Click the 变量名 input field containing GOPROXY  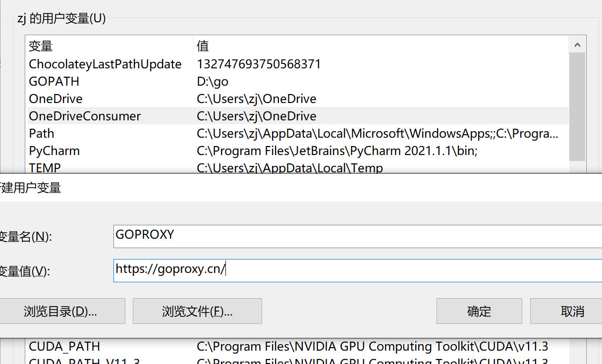pos(357,236)
